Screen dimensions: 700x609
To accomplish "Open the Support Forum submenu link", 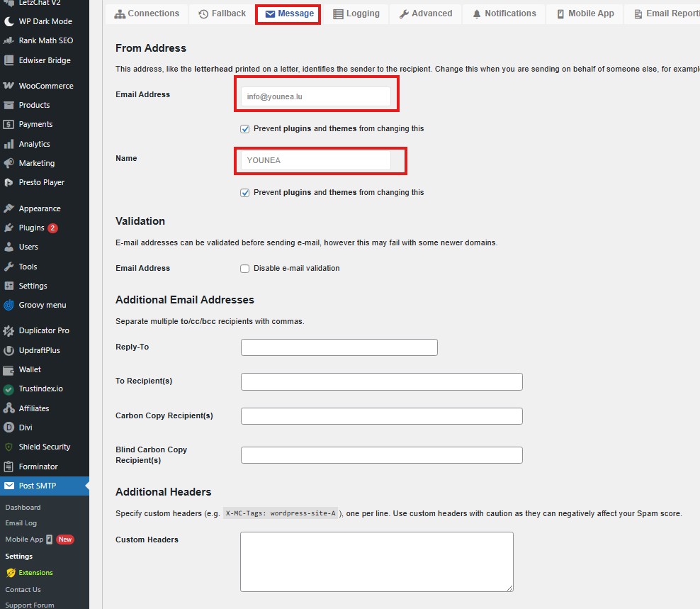I will coord(30,605).
